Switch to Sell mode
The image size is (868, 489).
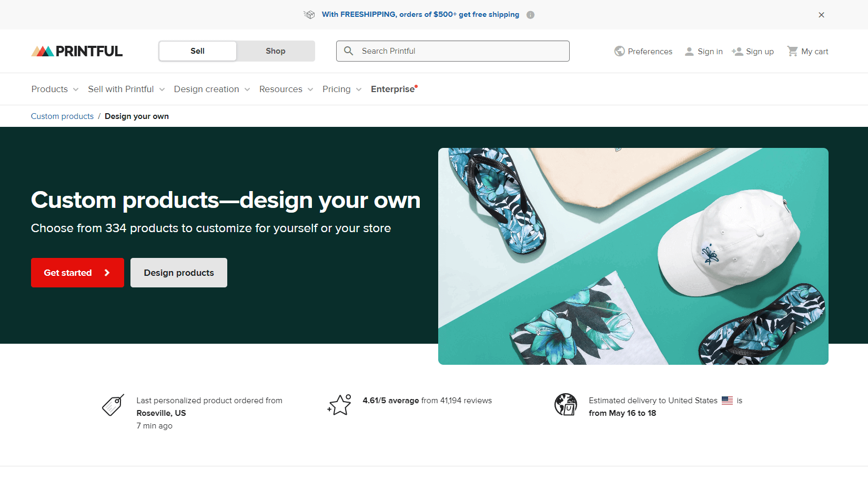pyautogui.click(x=197, y=51)
